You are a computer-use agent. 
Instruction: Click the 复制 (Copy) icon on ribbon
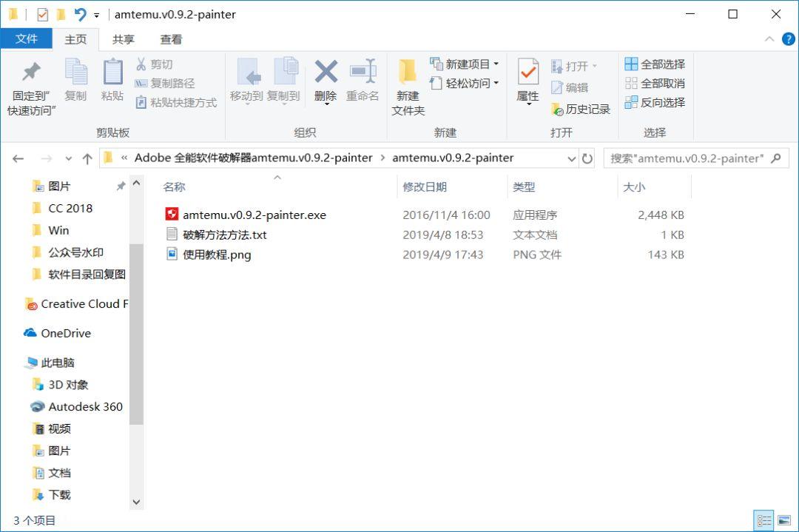[75, 79]
